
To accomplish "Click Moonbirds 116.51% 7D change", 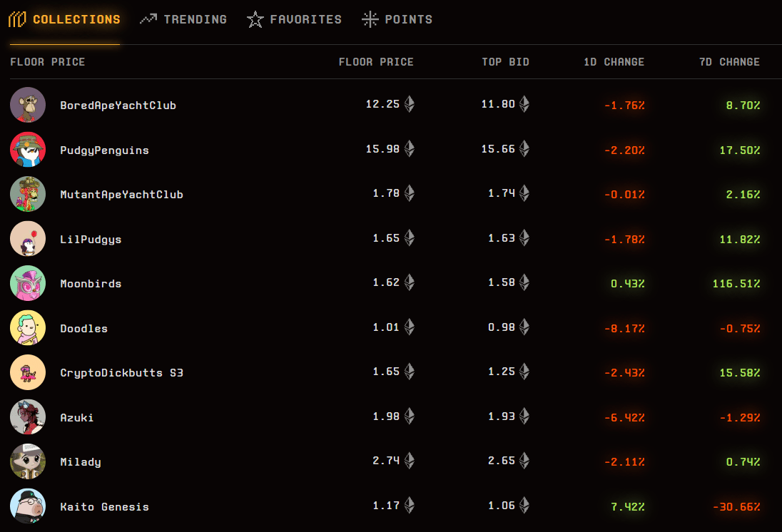I will [736, 284].
